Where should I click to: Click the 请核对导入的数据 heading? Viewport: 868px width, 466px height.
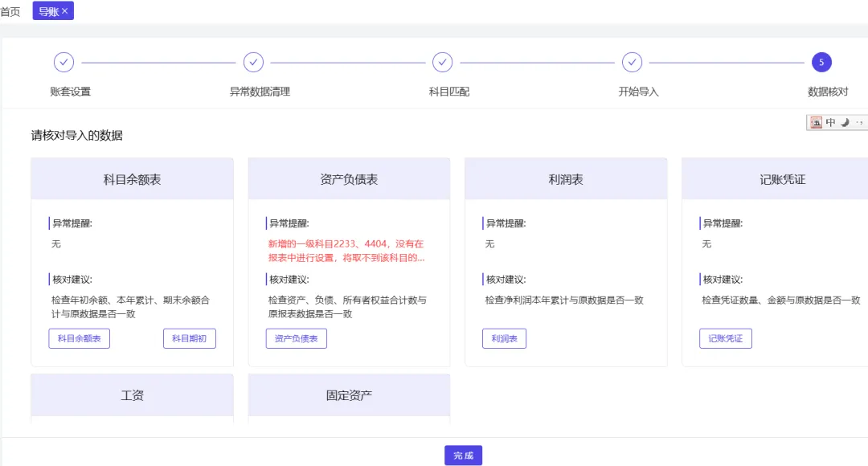click(77, 136)
